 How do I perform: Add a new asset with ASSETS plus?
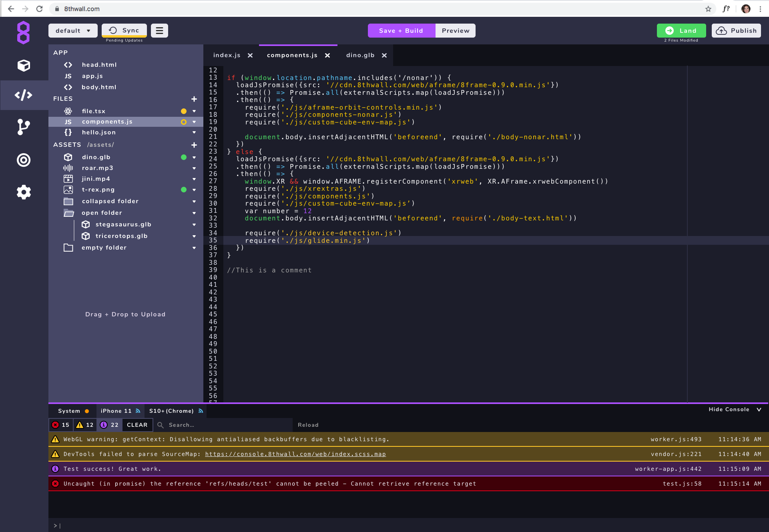pos(194,145)
